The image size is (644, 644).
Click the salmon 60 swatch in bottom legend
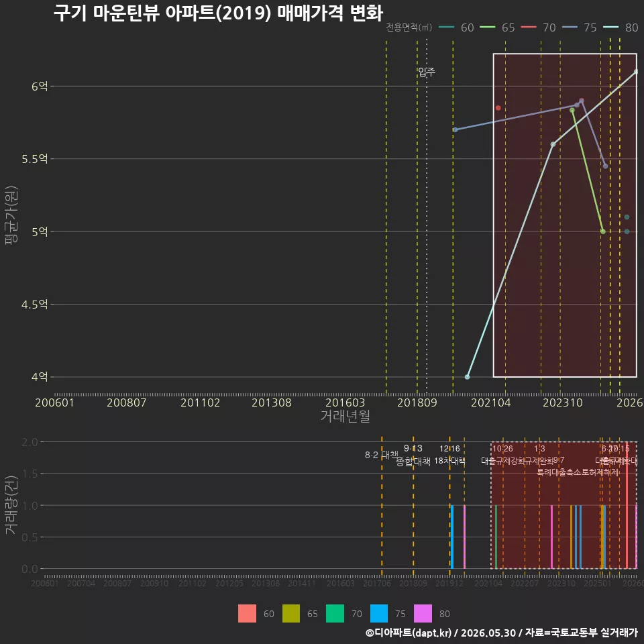tap(247, 614)
